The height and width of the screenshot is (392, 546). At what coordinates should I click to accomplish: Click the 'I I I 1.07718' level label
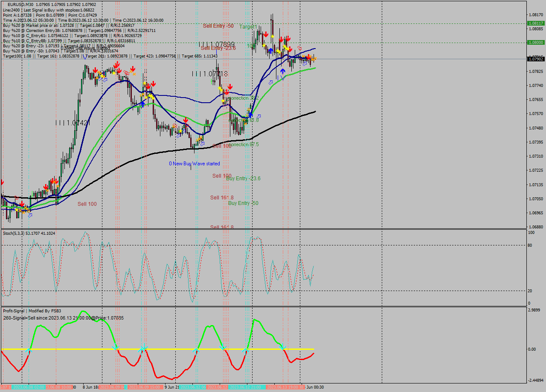tap(209, 74)
